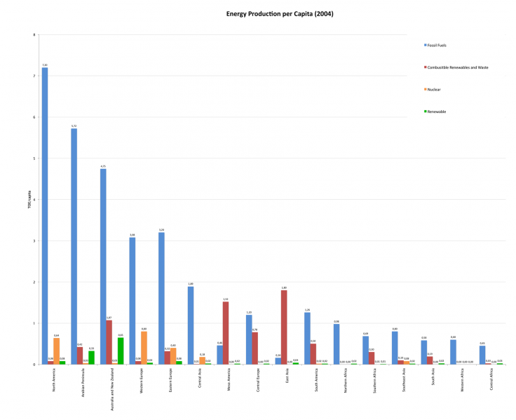
Task: Select Arabian Peninsula's blue fossil fuels bar
Action: [x=74, y=247]
